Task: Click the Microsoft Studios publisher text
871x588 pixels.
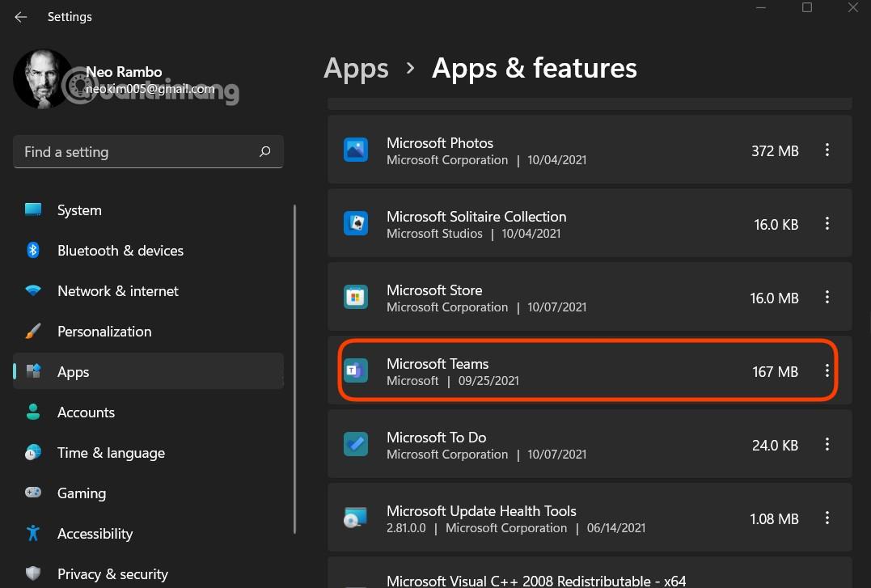Action: (434, 234)
